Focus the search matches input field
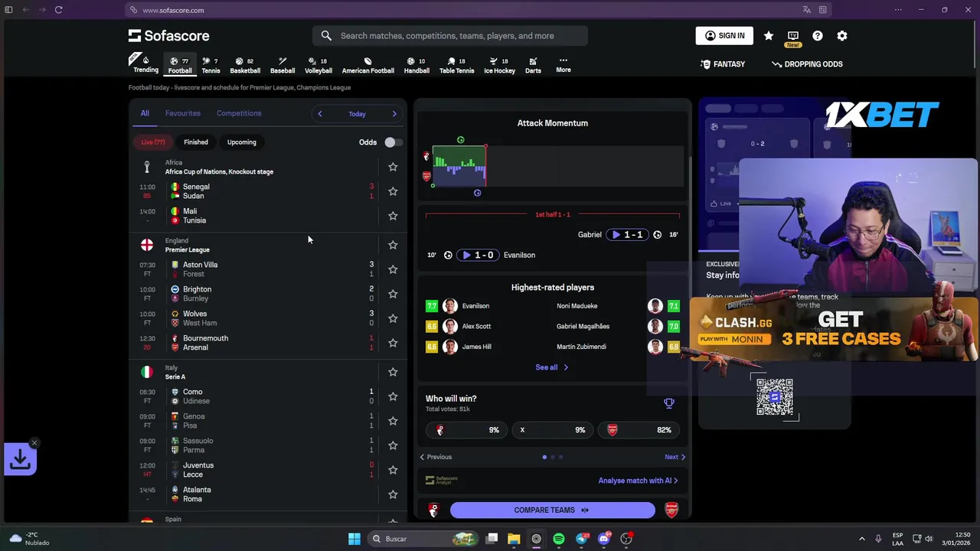Screen dimensions: 980x551 tap(450, 36)
